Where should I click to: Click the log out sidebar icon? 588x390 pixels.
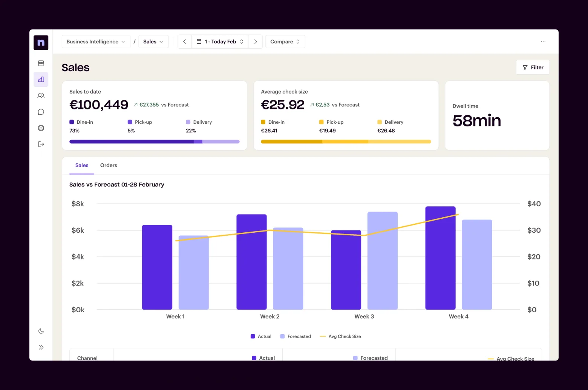pyautogui.click(x=41, y=144)
